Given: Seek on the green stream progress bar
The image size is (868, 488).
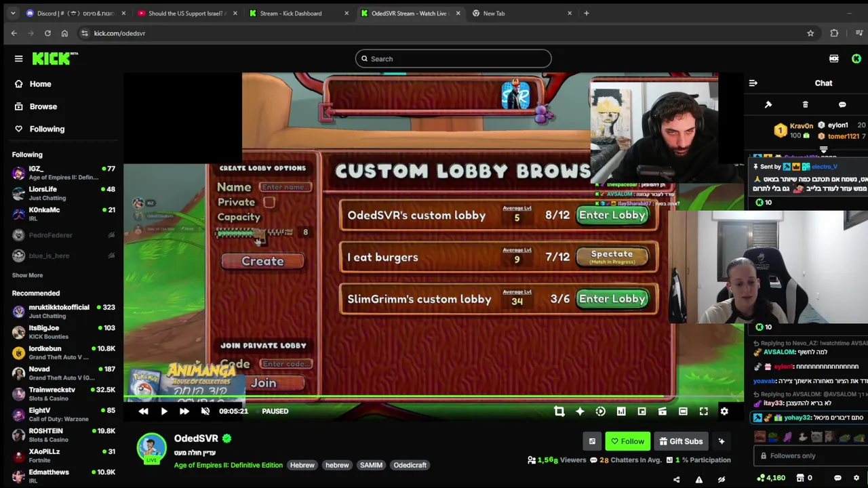Looking at the screenshot, I should click(434, 396).
